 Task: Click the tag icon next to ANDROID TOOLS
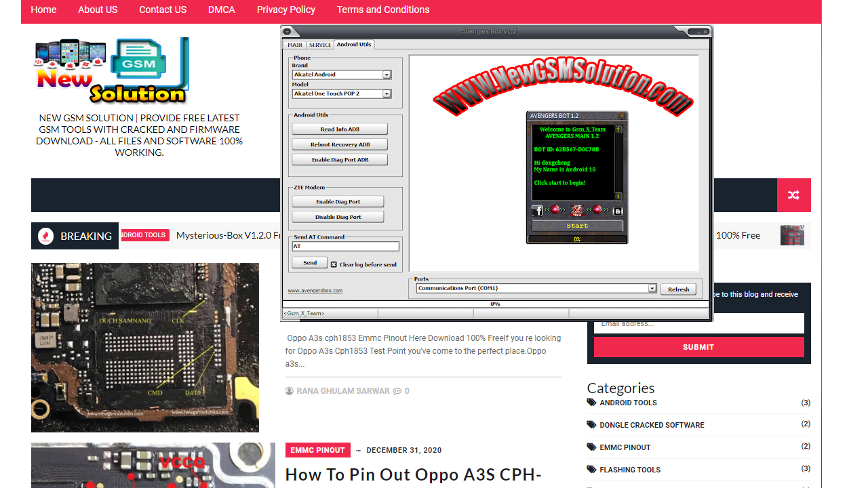(x=591, y=402)
